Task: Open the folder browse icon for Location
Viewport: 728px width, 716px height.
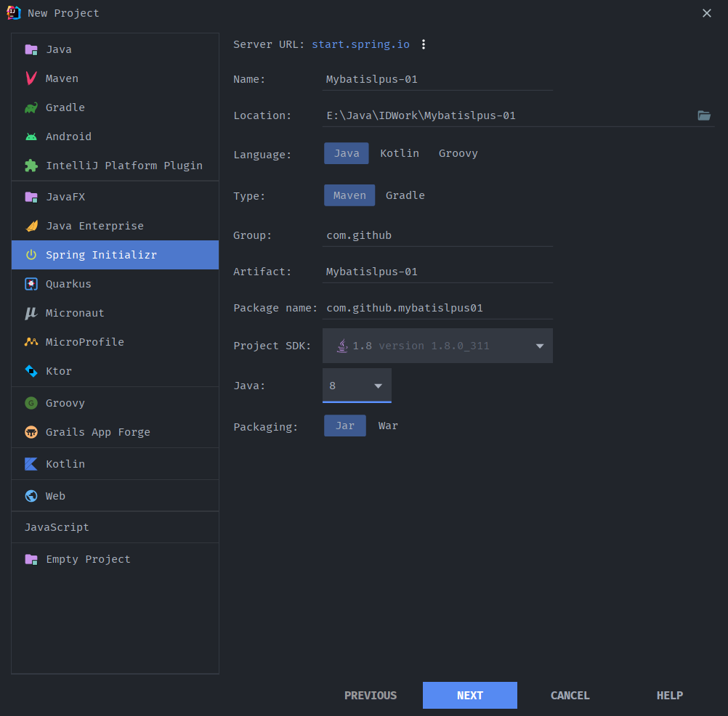Action: (703, 115)
